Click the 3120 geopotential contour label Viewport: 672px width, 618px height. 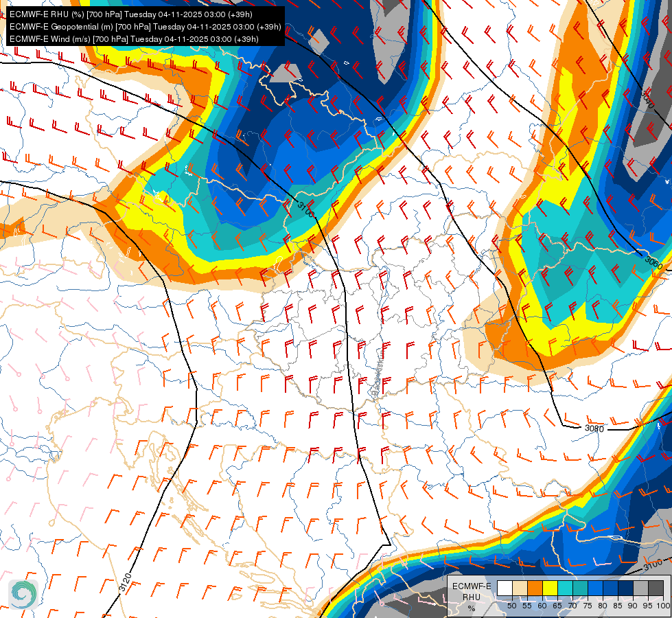(125, 582)
